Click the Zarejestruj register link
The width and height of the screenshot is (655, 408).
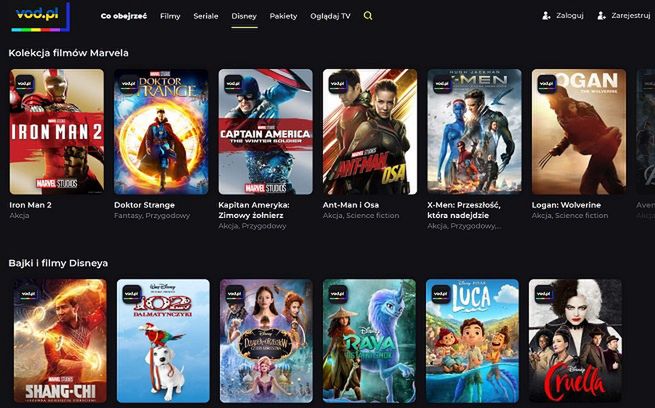click(x=631, y=16)
